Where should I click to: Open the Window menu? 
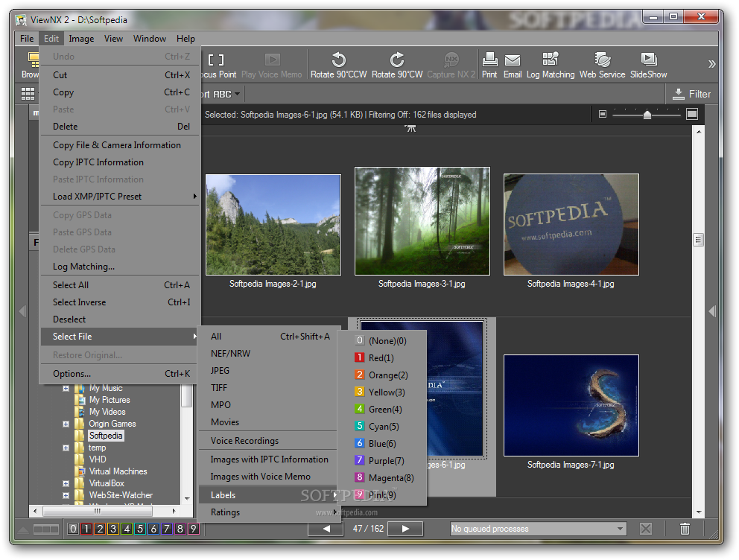tap(150, 39)
